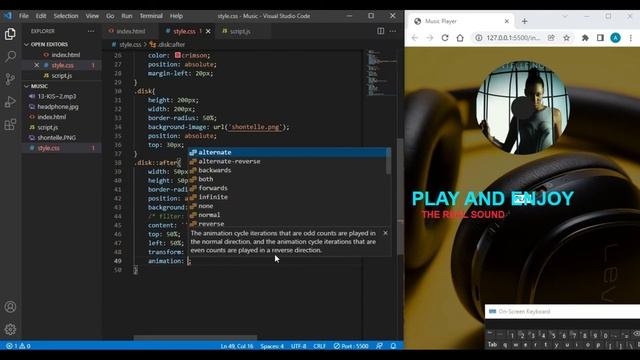
Task: Dismiss the suggestion details tooltip
Action: click(x=385, y=233)
